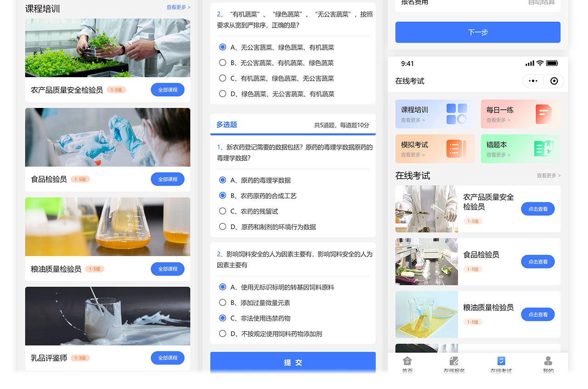Open 在线考试 bottom tab icon
The height and width of the screenshot is (389, 588).
pyautogui.click(x=501, y=361)
